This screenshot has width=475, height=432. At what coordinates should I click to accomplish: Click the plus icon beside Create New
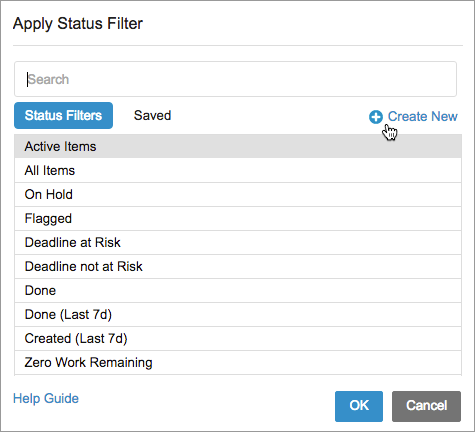coord(376,117)
